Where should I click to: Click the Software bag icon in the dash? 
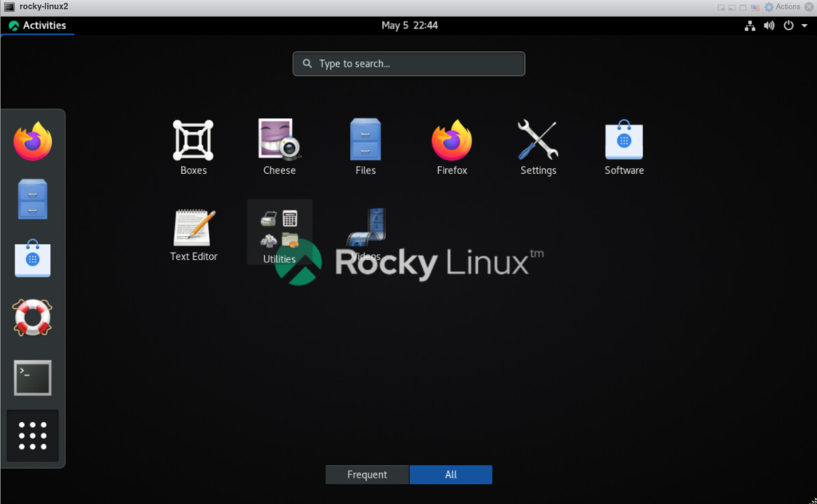click(33, 258)
